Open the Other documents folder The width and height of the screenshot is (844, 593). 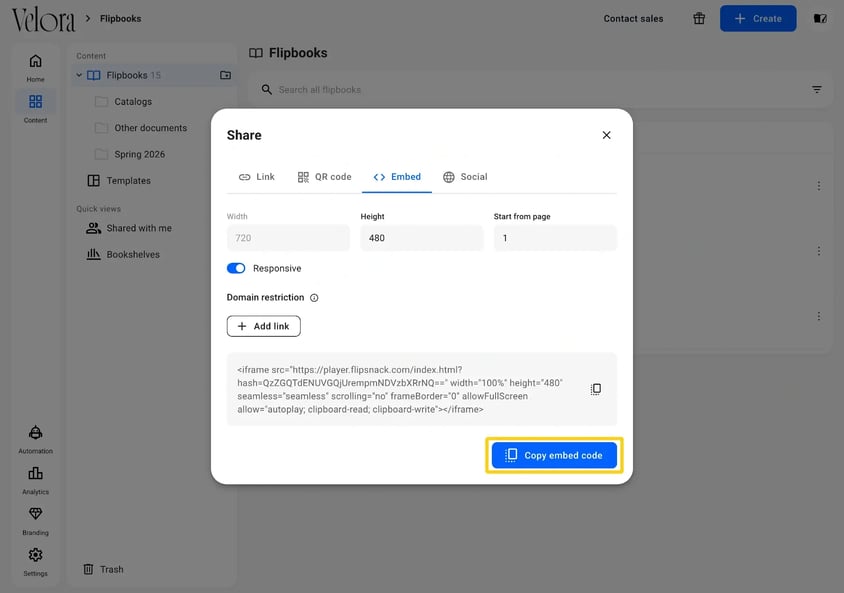point(151,128)
